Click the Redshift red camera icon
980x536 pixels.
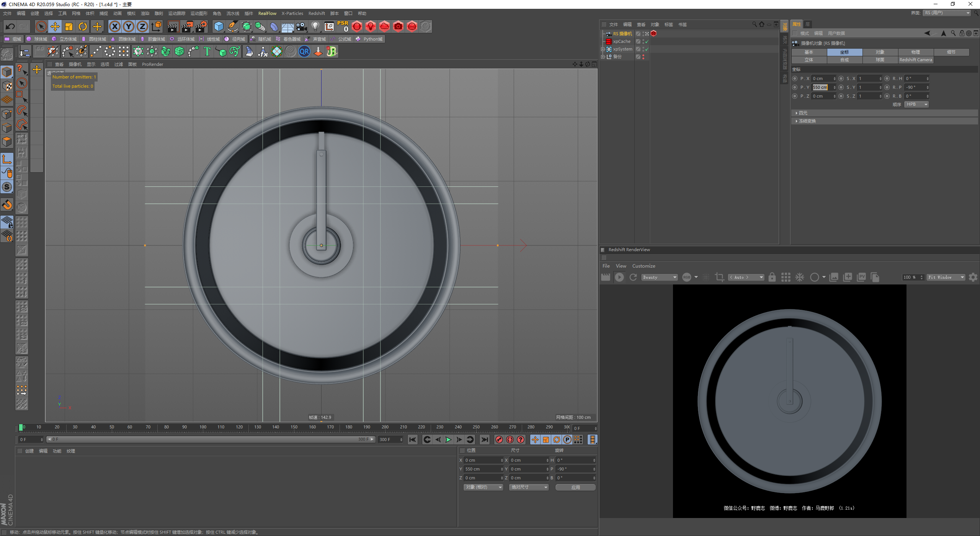398,26
